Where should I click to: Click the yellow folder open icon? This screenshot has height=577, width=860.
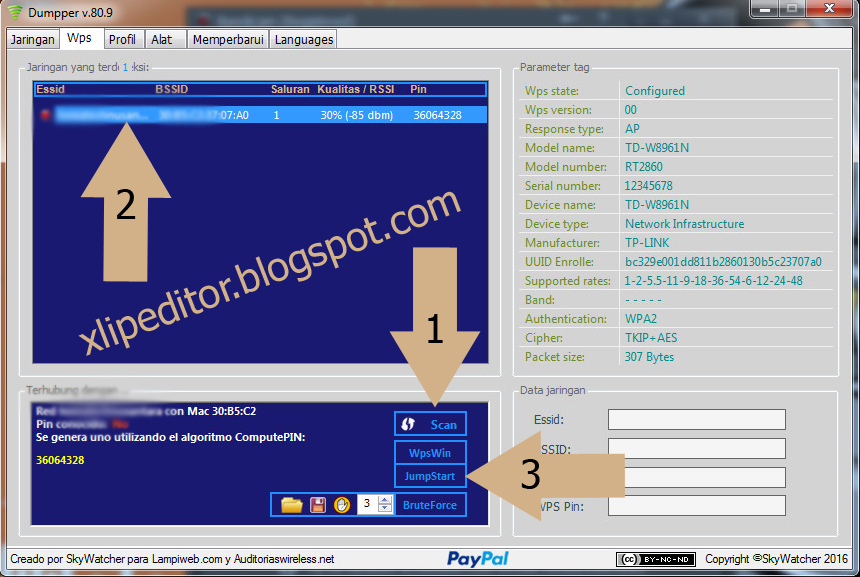292,505
